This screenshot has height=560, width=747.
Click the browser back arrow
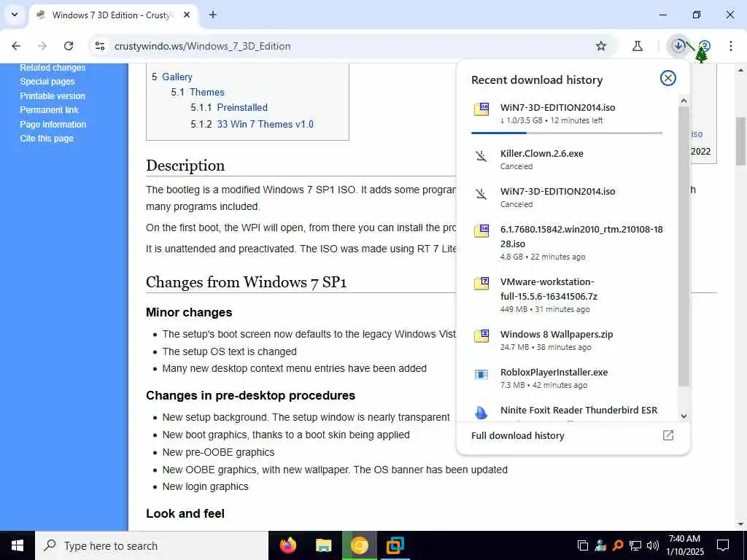pos(16,46)
